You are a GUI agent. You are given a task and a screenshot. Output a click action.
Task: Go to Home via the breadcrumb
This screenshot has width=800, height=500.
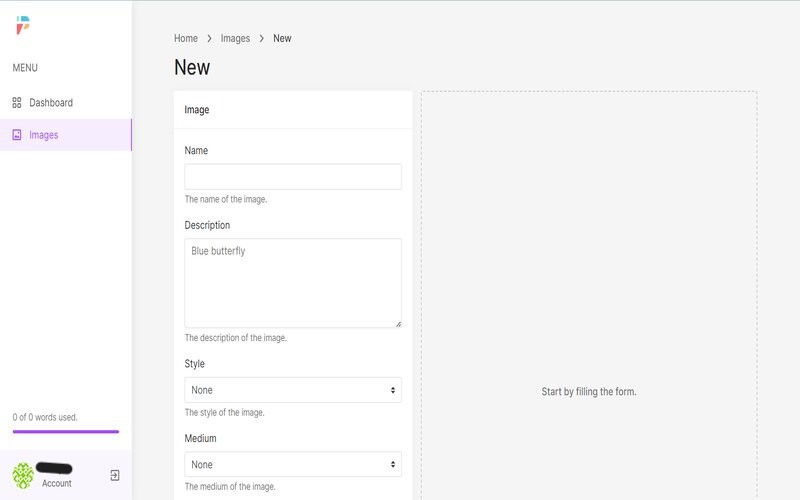(x=186, y=38)
